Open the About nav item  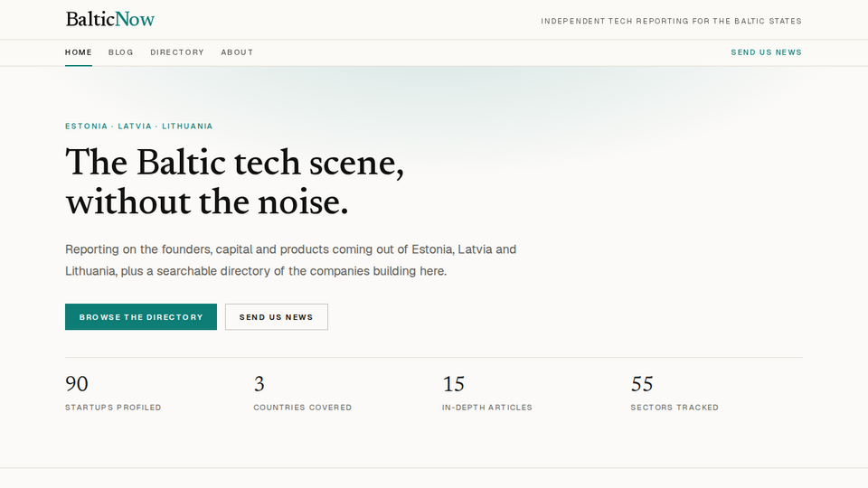(x=237, y=52)
